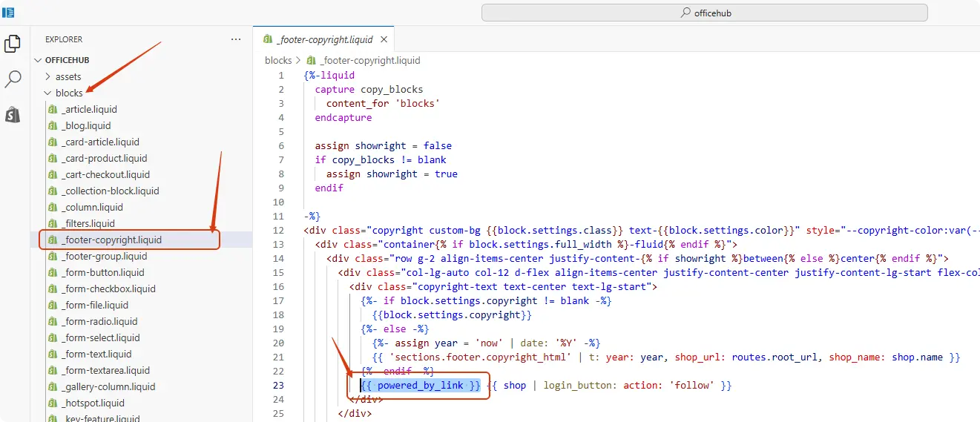The width and height of the screenshot is (980, 422).
Task: Click the highlighted powered_by_link code
Action: (421, 385)
